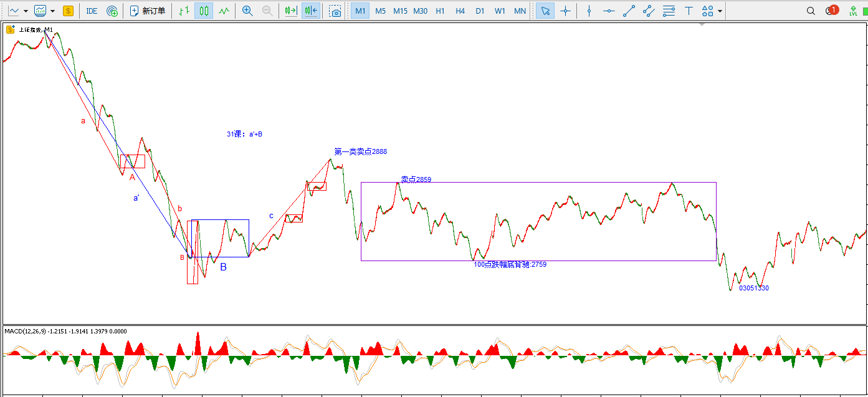Take a chart screenshot with camera icon
The image size is (868, 397).
(x=335, y=11)
